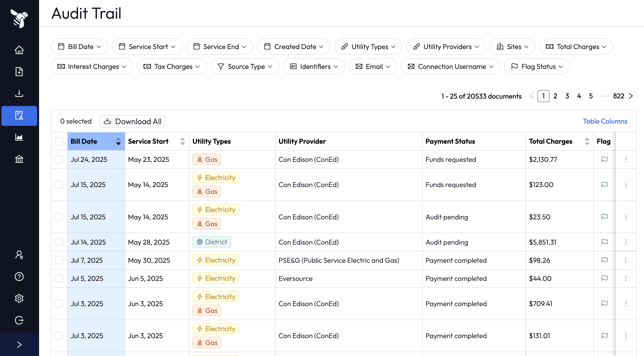Go to page 2 of results
The height and width of the screenshot is (356, 644).
click(555, 96)
